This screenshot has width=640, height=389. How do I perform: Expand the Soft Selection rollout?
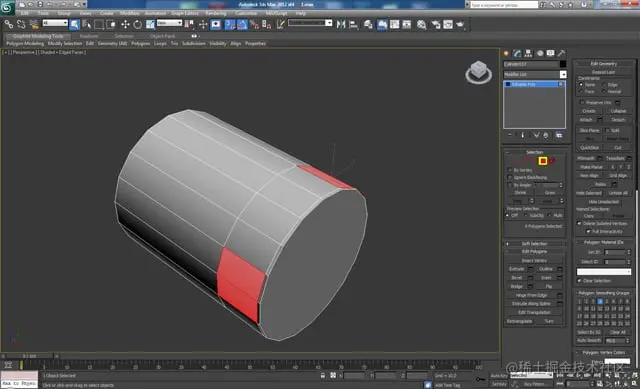click(535, 244)
